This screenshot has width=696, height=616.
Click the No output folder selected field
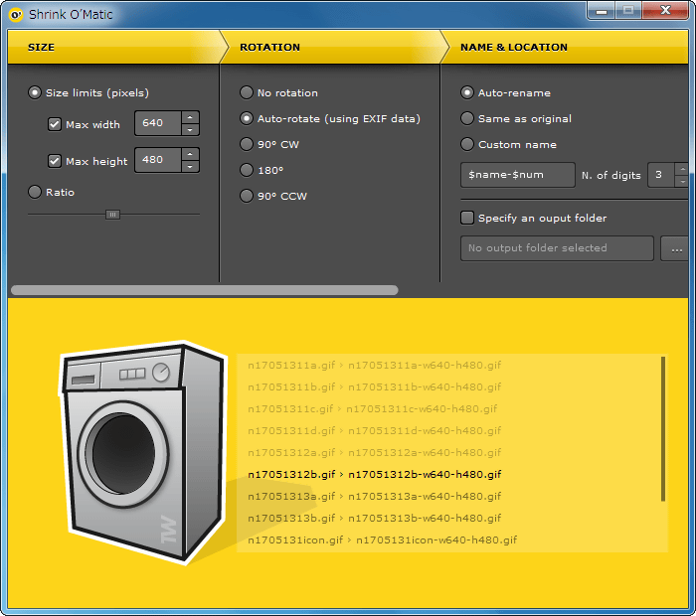(557, 248)
